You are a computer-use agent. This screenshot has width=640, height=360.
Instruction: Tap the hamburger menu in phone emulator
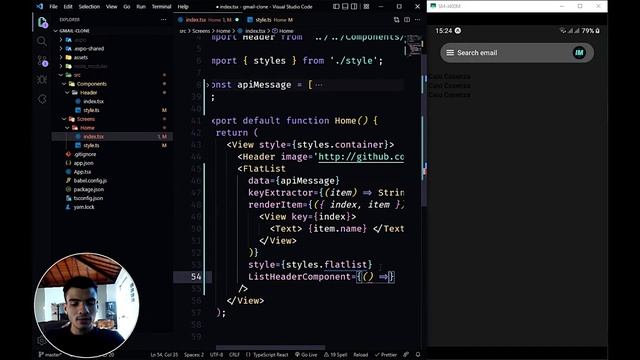click(x=450, y=53)
